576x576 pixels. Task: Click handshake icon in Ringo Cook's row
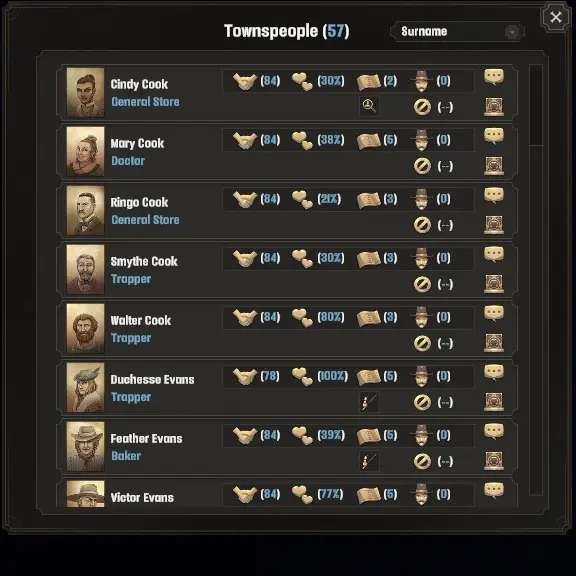245,199
